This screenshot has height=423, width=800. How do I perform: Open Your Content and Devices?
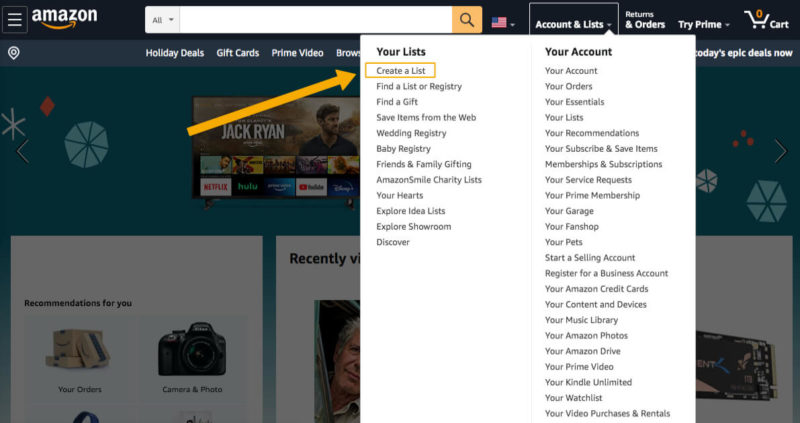595,305
